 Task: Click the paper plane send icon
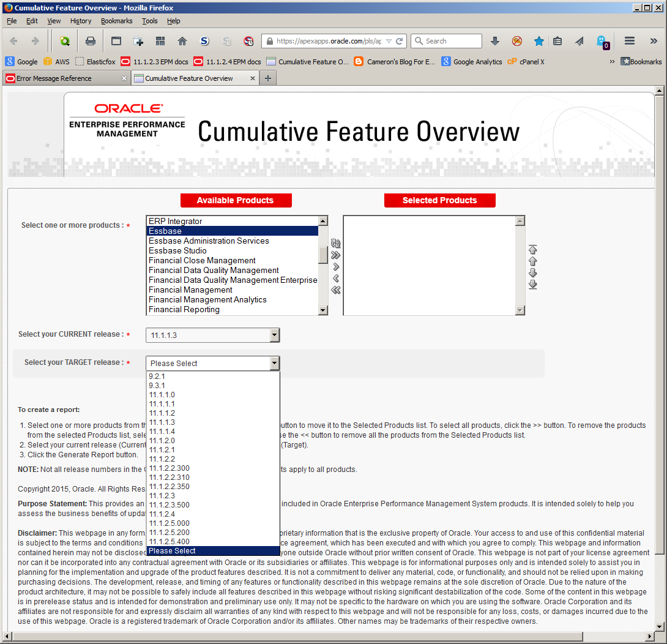tap(579, 41)
